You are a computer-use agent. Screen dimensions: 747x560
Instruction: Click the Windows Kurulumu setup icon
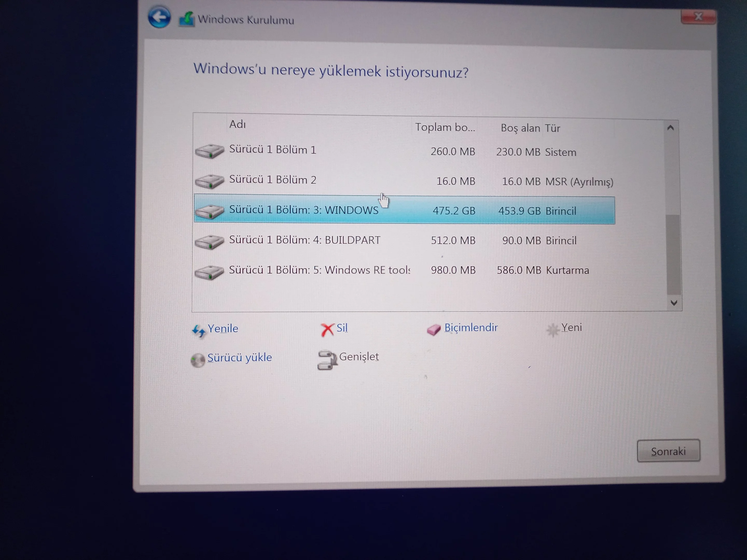(x=187, y=19)
